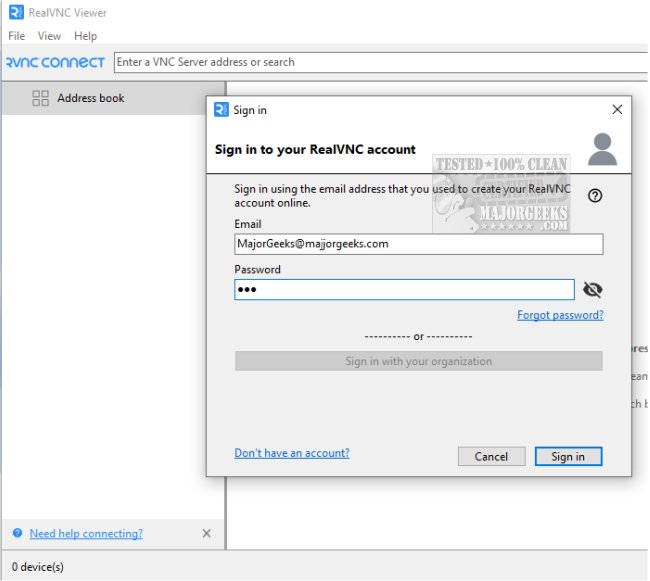650x581 pixels.
Task: Dismiss the Need help connecting banner
Action: pyautogui.click(x=206, y=533)
